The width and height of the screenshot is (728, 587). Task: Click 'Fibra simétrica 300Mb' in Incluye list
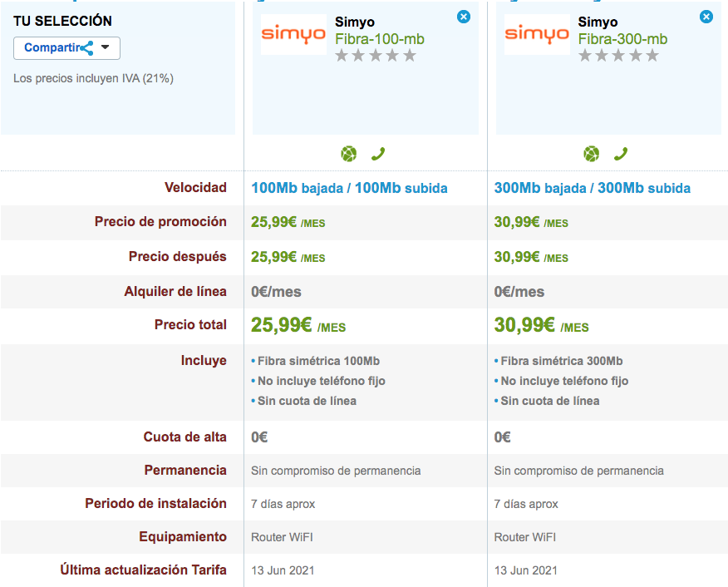coord(561,361)
